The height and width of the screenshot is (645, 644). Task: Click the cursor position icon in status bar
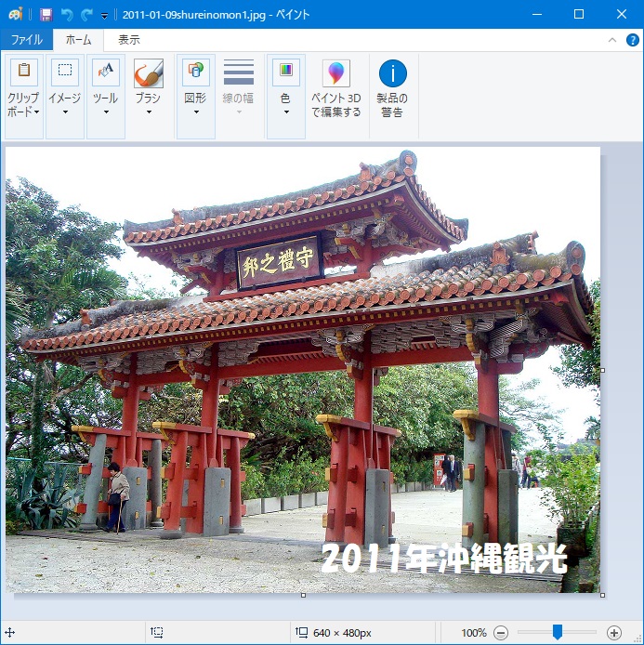[9, 632]
